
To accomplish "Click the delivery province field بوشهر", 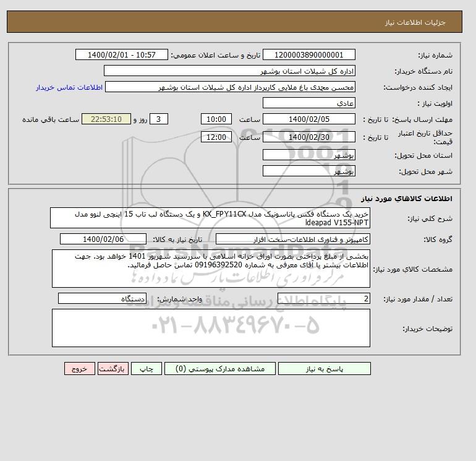I will 308,155.
